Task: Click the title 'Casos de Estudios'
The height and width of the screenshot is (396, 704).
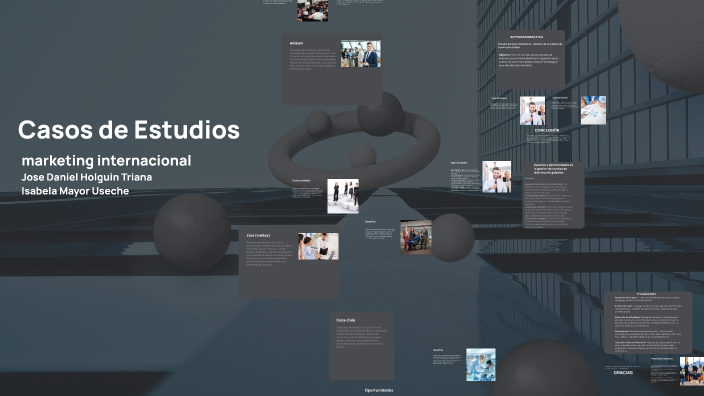Action: pos(129,130)
